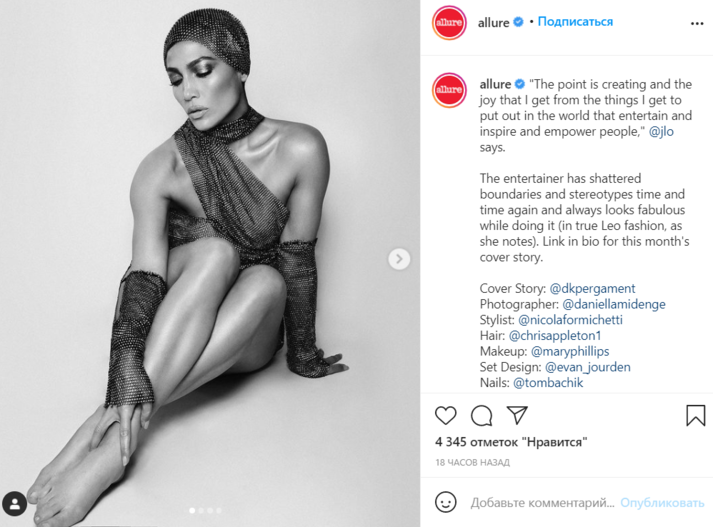This screenshot has height=527, width=713.
Task: Open stylist @nicolaformichetti link
Action: click(x=570, y=320)
